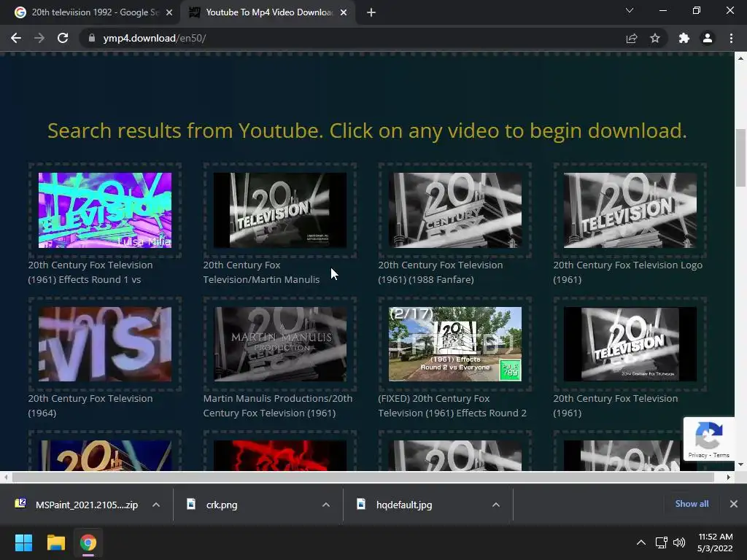747x560 pixels.
Task: Open the 1988 Fanfare video thumbnail
Action: (455, 210)
